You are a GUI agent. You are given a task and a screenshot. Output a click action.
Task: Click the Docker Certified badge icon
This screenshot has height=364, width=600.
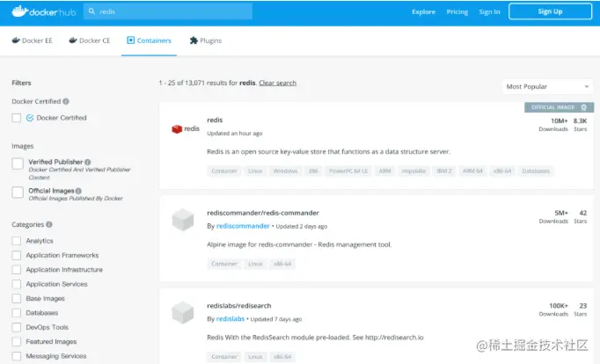(30, 118)
